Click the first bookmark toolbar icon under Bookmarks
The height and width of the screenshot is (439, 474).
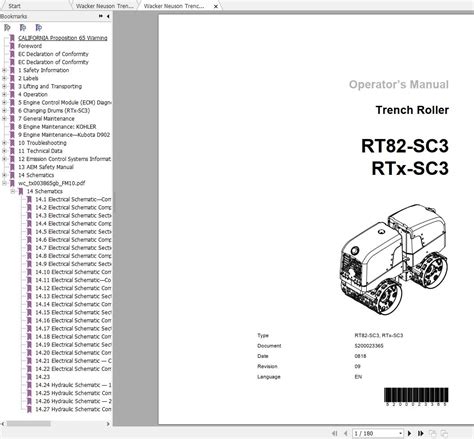point(7,28)
